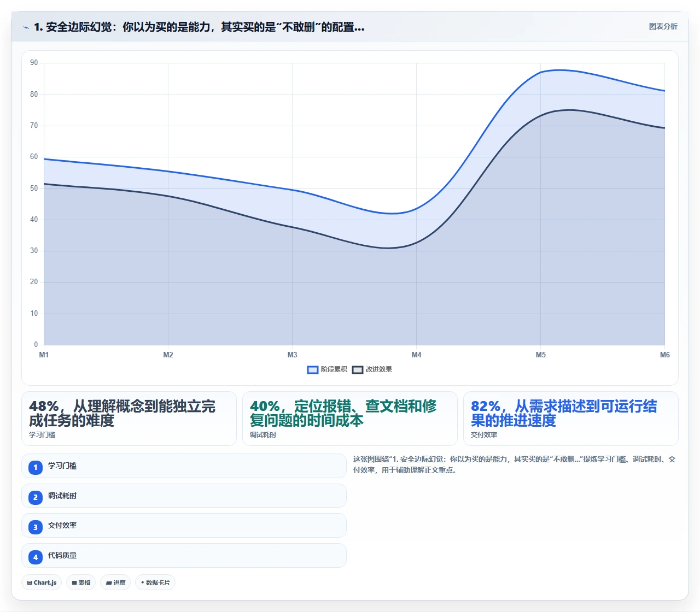Select the 40% 调试耗时 stat card

pos(350,419)
